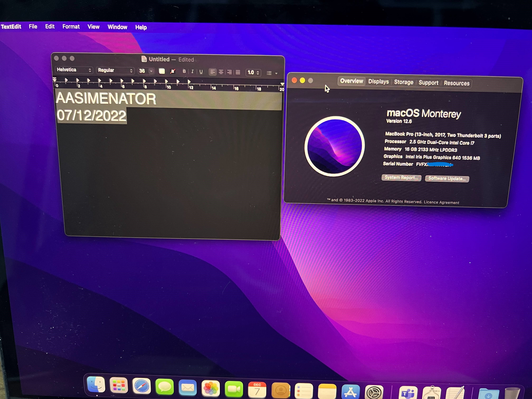Click the Memory 16 GB 2133 MHz LPDDR3 line

click(420, 150)
